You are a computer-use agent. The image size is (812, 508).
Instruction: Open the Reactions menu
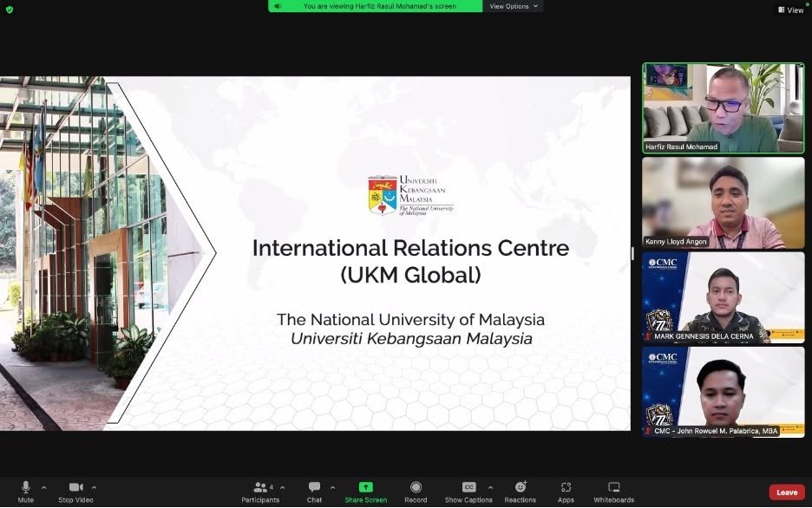(521, 492)
